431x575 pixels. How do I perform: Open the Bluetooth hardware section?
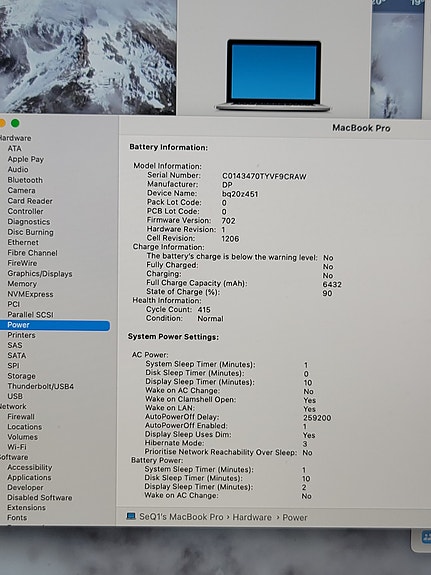(25, 180)
